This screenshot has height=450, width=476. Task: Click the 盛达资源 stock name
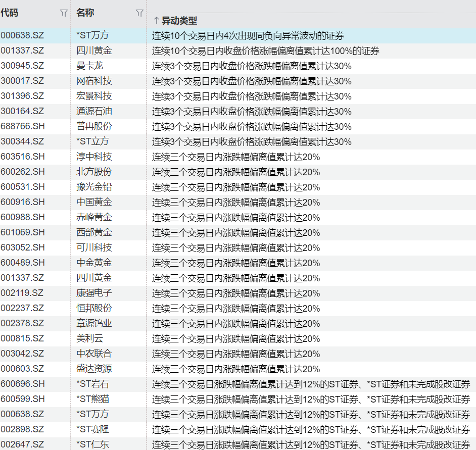tap(94, 369)
